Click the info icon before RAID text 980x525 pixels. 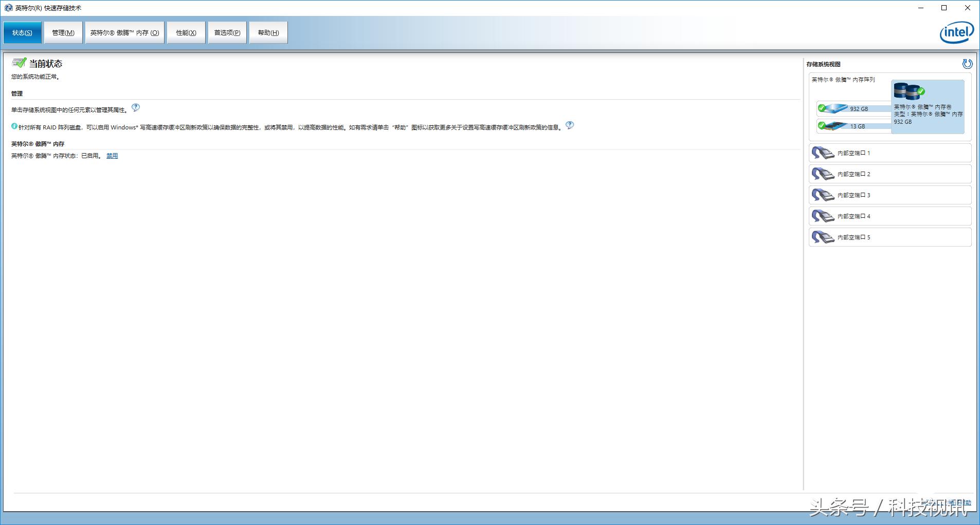click(14, 126)
